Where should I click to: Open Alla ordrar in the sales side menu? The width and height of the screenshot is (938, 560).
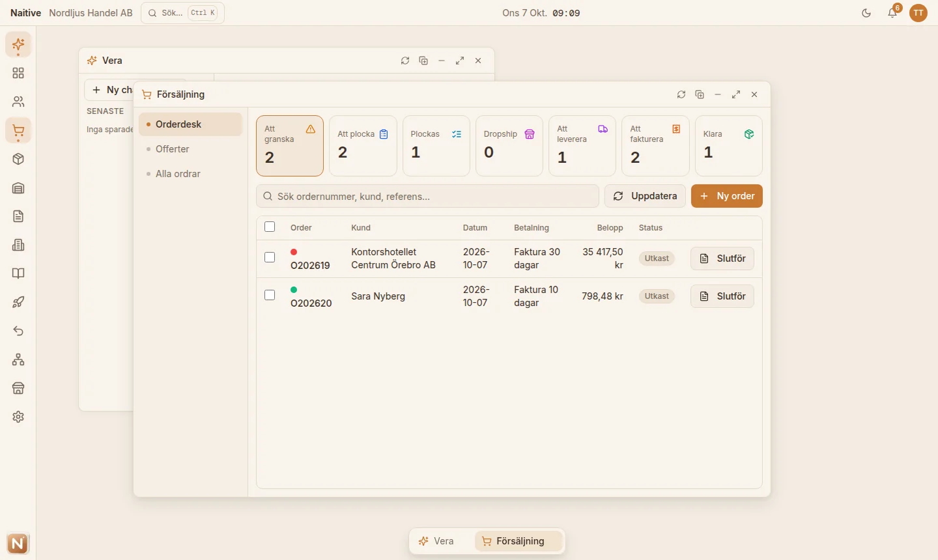click(x=190, y=174)
